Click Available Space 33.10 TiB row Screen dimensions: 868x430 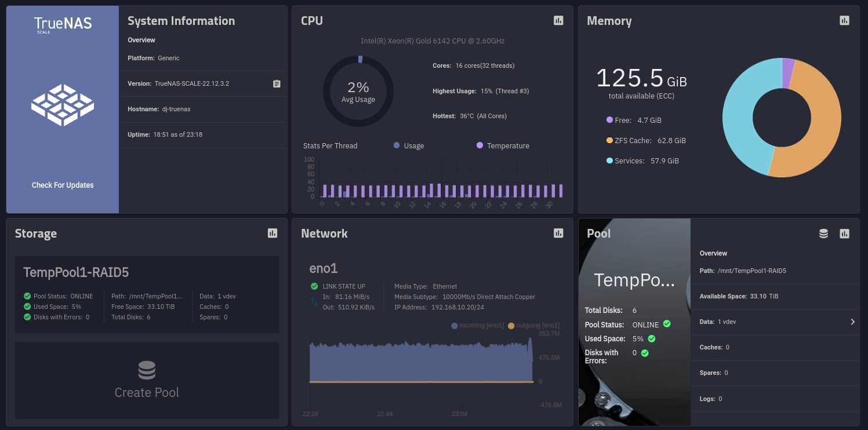click(x=775, y=296)
